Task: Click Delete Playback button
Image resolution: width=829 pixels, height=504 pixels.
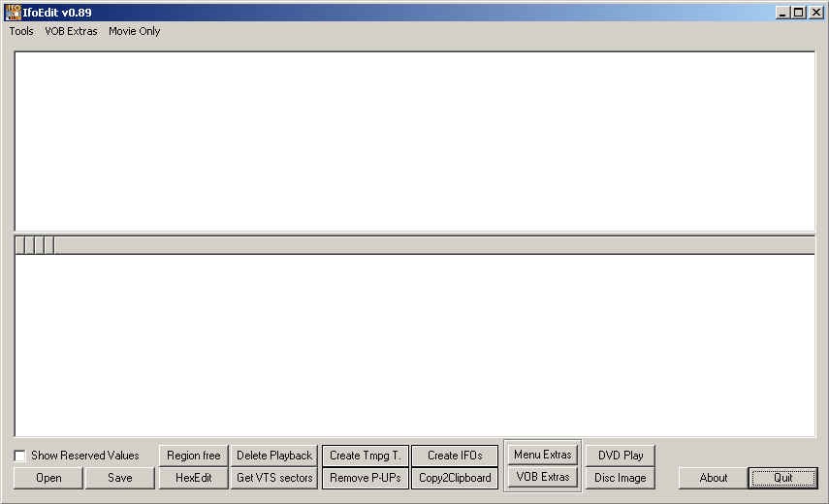Action: tap(273, 456)
